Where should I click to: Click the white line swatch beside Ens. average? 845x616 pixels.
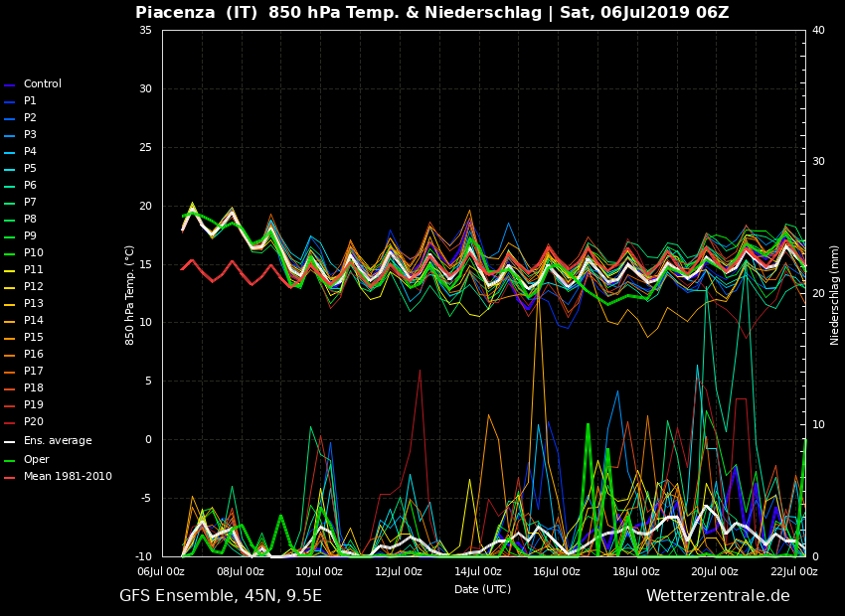(10, 442)
